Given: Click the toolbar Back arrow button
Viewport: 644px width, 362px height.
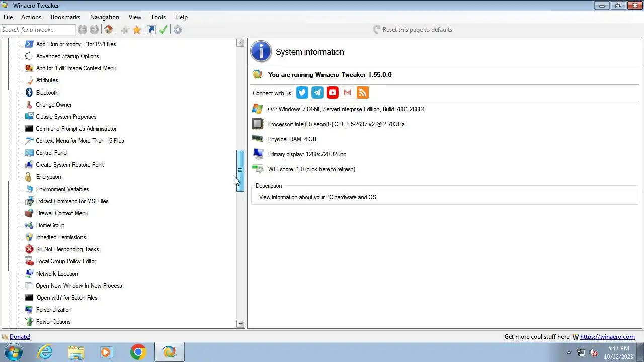Looking at the screenshot, I should tap(83, 30).
